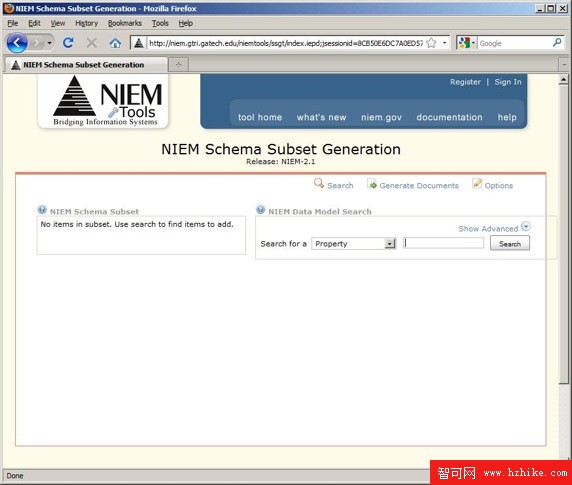Click the Options link

pyautogui.click(x=498, y=186)
